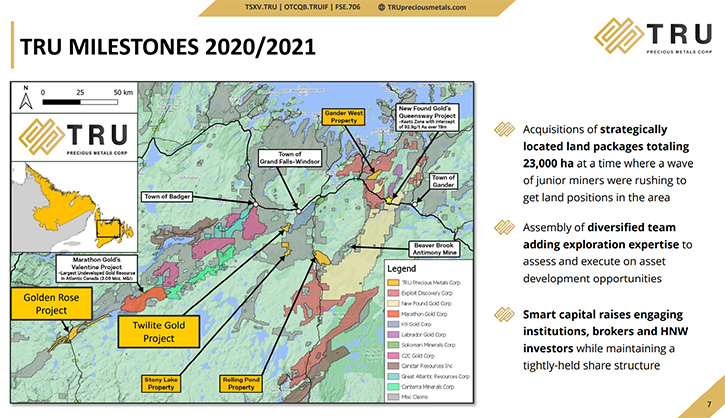Click the Sokoman Minerals Corp legend swatch
Image resolution: width=725 pixels, height=418 pixels.
pos(393,345)
